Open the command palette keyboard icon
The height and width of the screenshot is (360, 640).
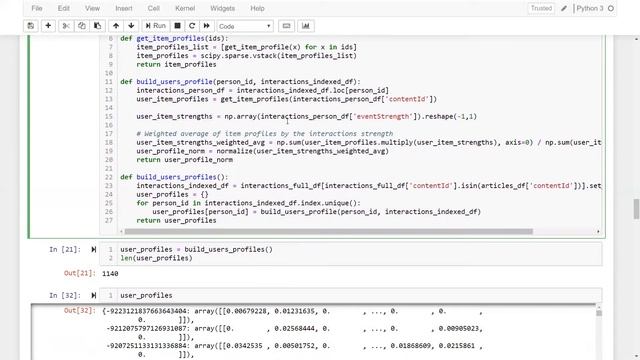click(x=287, y=26)
